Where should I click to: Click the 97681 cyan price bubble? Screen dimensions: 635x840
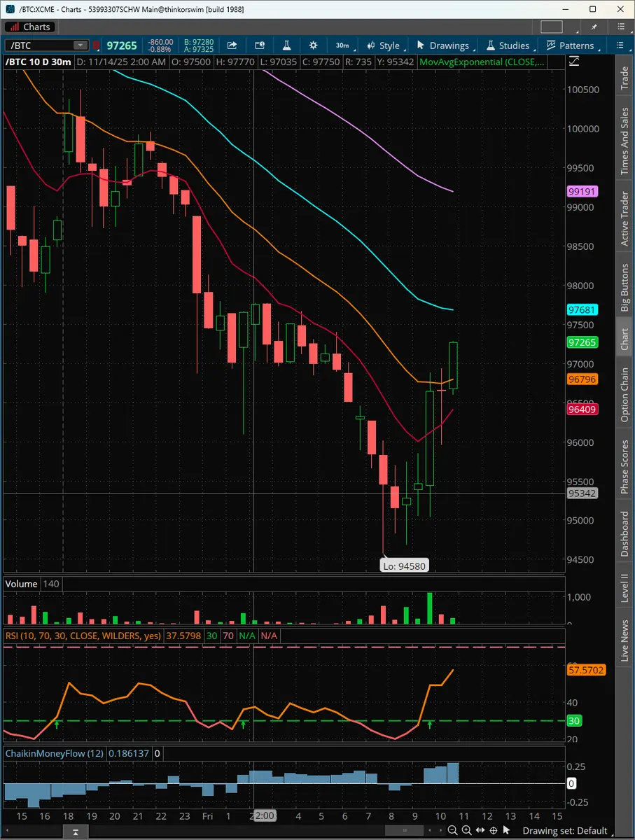pyautogui.click(x=581, y=309)
